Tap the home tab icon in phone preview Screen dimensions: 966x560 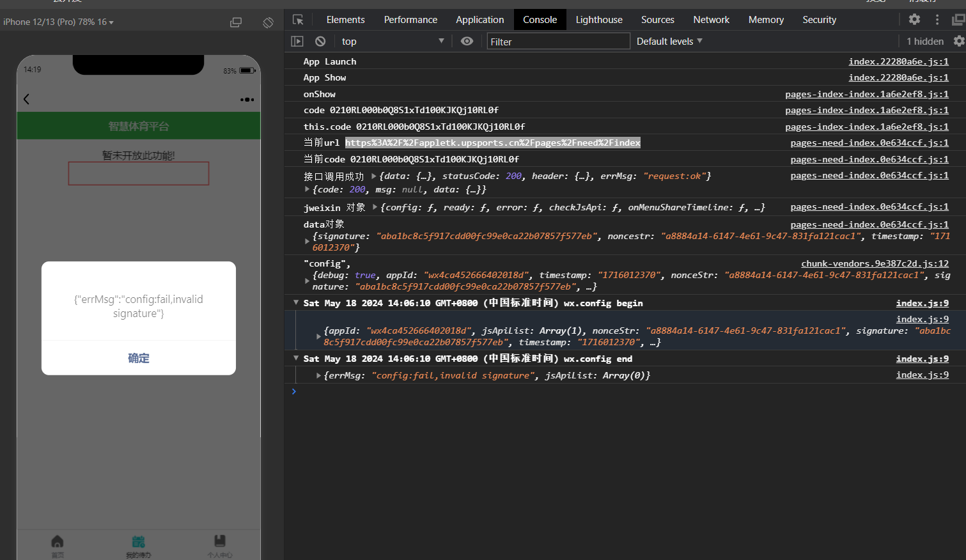coord(58,542)
